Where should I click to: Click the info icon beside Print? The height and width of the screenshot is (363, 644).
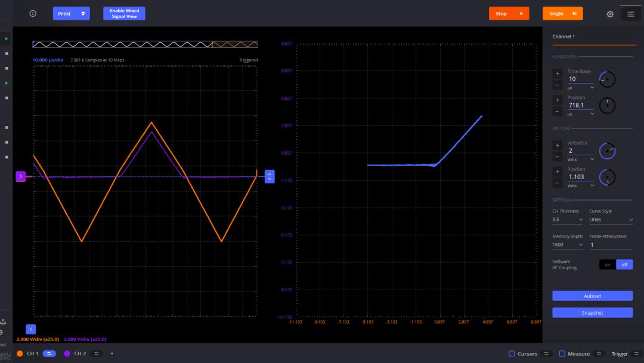(33, 14)
